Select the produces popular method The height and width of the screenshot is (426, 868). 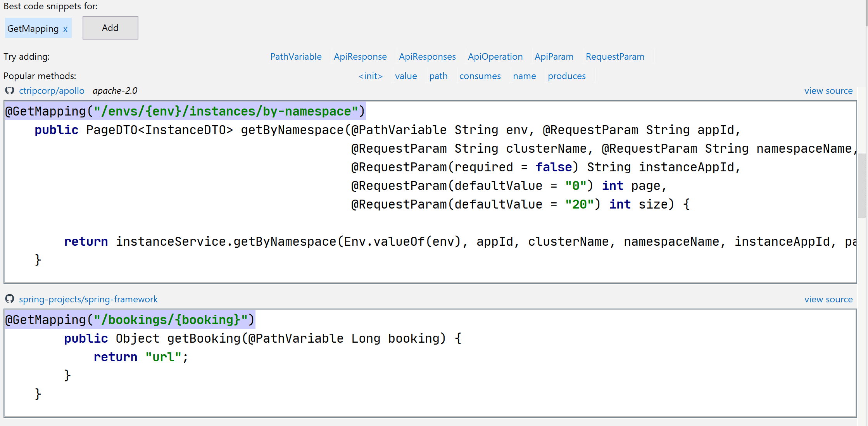(x=566, y=76)
